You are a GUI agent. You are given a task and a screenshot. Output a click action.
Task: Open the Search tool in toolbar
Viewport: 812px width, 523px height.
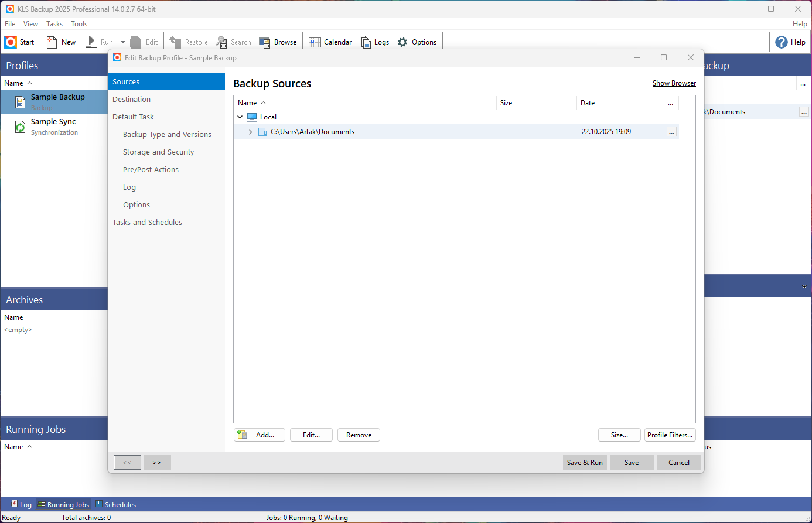221,42
